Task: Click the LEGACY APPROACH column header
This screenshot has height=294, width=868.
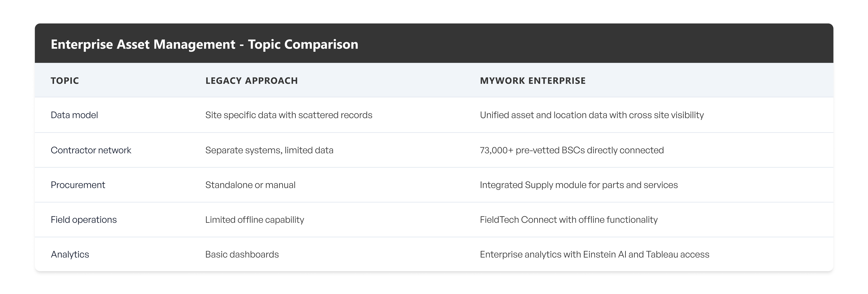Action: coord(251,81)
